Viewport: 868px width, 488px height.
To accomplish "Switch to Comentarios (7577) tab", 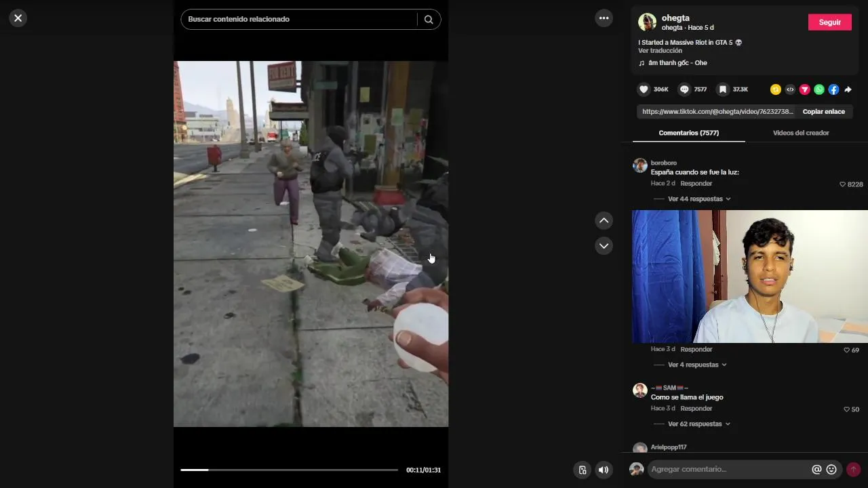I will click(x=688, y=133).
